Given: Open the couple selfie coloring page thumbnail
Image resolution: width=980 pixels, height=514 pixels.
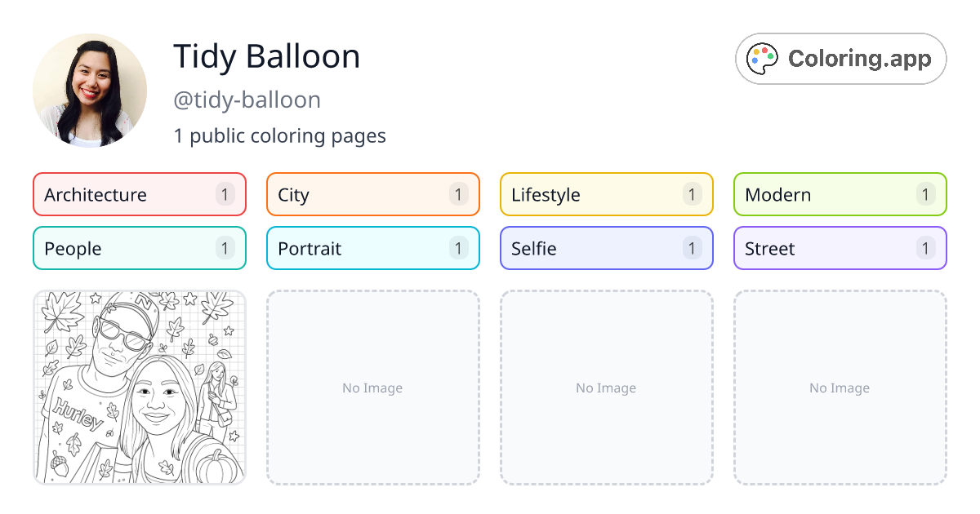Looking at the screenshot, I should click(x=139, y=388).
